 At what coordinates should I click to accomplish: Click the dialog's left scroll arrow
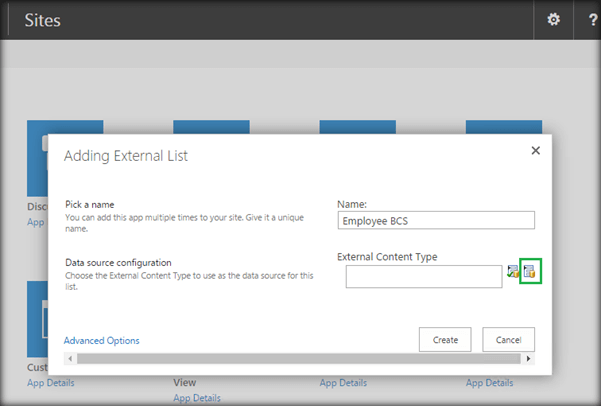[69, 358]
